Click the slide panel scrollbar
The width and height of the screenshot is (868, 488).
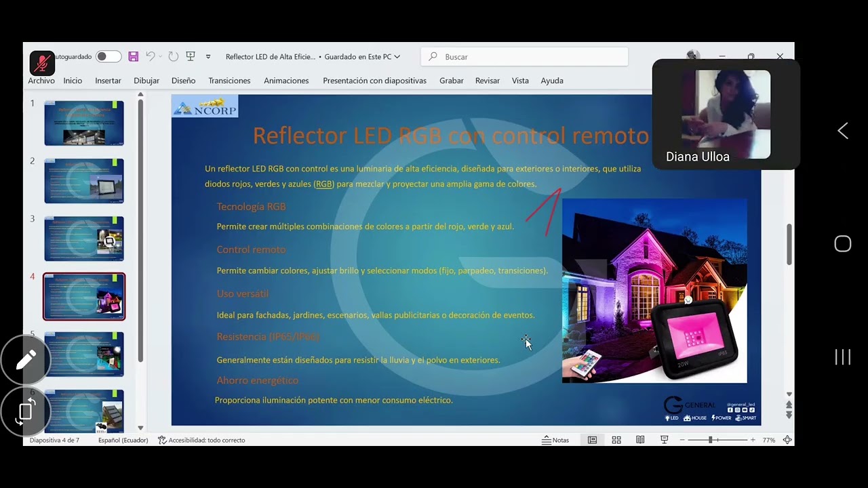pos(140,230)
